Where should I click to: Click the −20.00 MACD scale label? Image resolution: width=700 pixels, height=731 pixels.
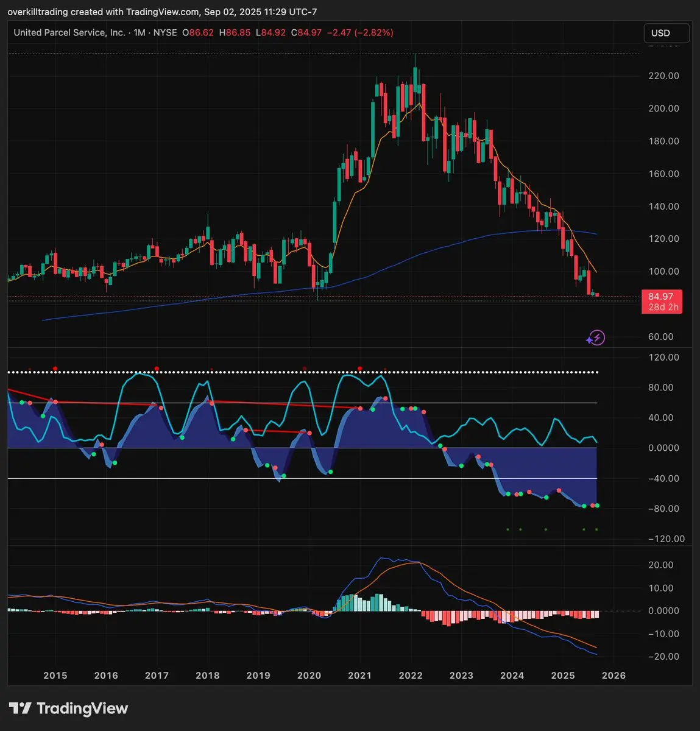click(x=663, y=657)
